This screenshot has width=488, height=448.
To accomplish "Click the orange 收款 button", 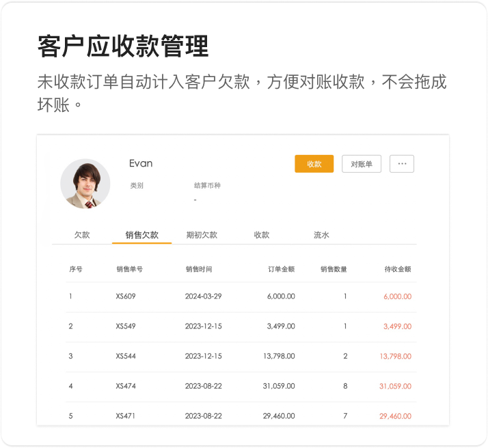I will (314, 164).
